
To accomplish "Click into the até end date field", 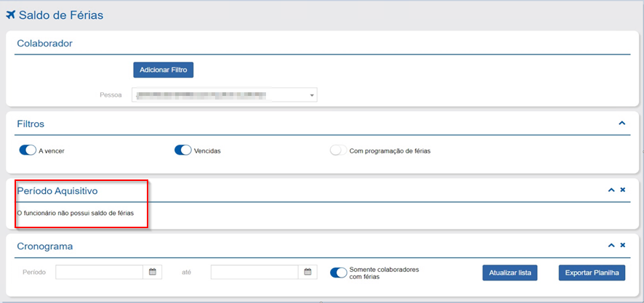I will click(254, 272).
